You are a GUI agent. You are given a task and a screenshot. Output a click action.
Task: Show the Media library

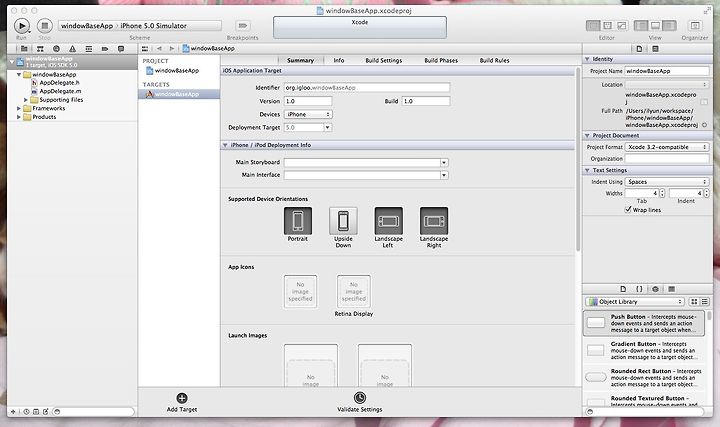pos(671,289)
